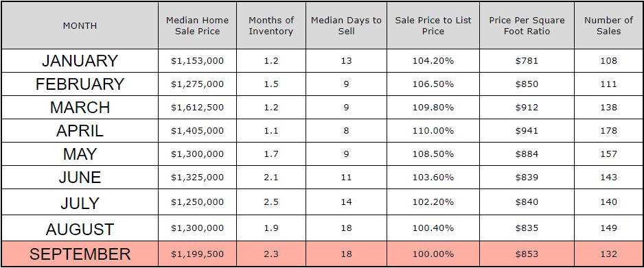
Task: Click September's $1,199,500 median price
Action: [197, 254]
